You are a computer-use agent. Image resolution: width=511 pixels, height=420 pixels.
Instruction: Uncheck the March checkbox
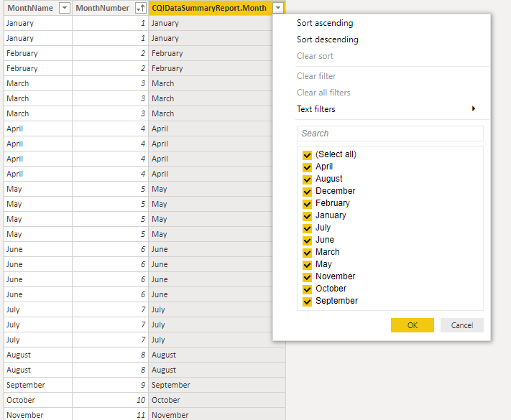307,252
